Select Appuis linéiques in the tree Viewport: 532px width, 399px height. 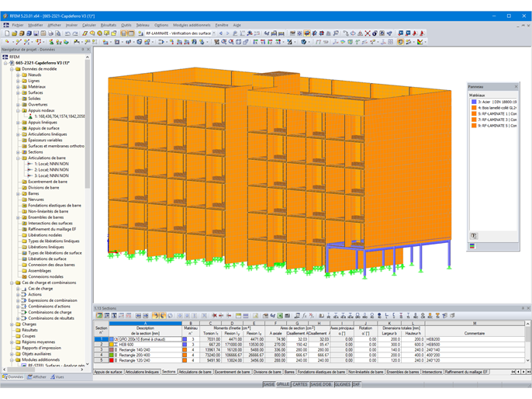(43, 123)
